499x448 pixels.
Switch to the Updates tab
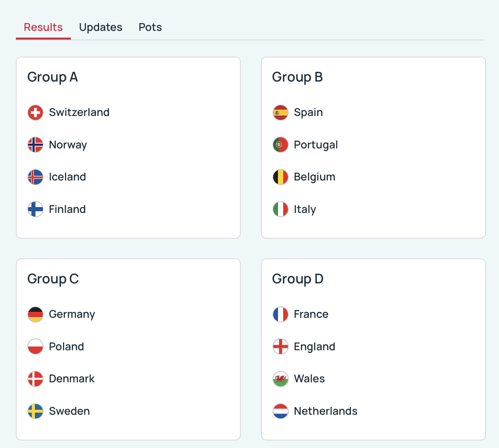pyautogui.click(x=101, y=27)
